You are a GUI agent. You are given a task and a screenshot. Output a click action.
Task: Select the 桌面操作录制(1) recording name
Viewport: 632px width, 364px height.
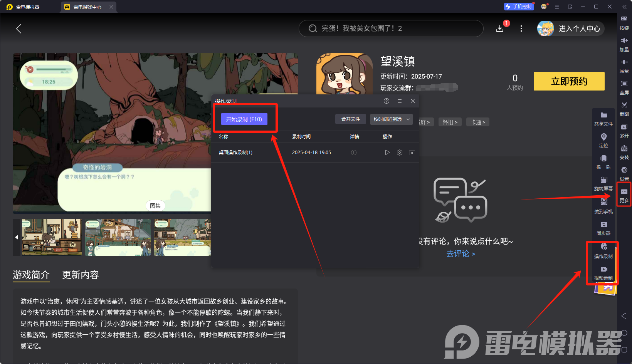235,153
